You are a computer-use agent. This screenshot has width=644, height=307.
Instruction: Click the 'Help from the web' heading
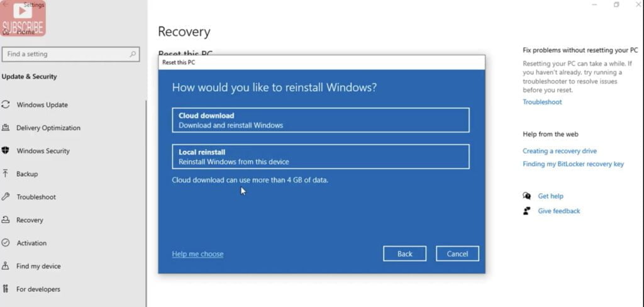coord(550,134)
